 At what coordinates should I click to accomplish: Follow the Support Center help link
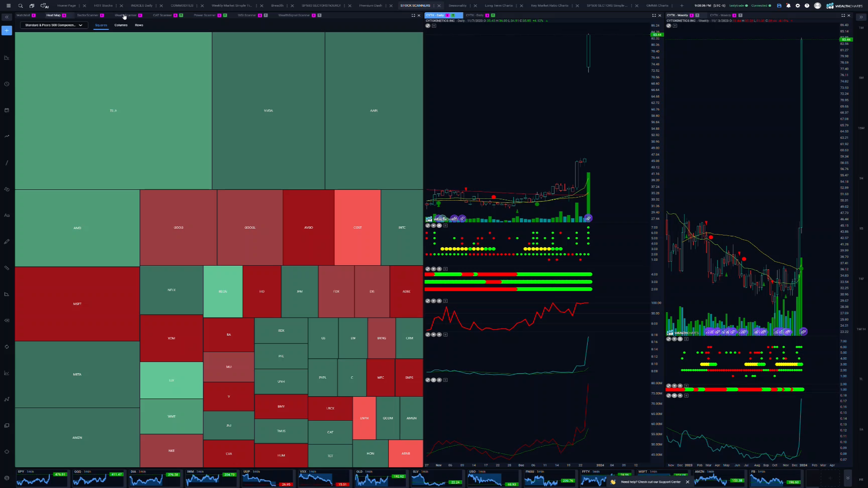(651, 482)
